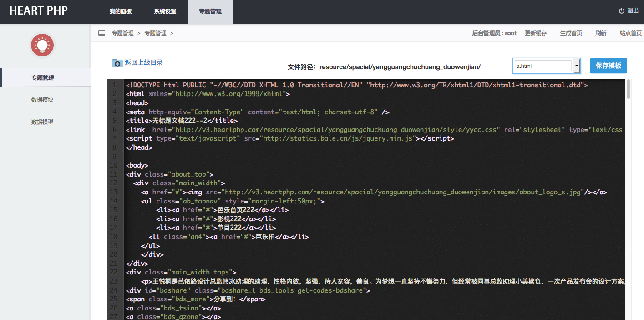Click the DOCTYPE declaration on line 1
The width and height of the screenshot is (644, 320).
pos(357,85)
